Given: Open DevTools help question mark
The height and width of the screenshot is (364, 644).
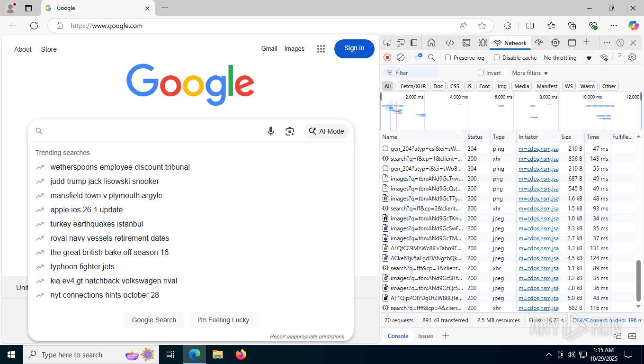Looking at the screenshot, I should (620, 43).
